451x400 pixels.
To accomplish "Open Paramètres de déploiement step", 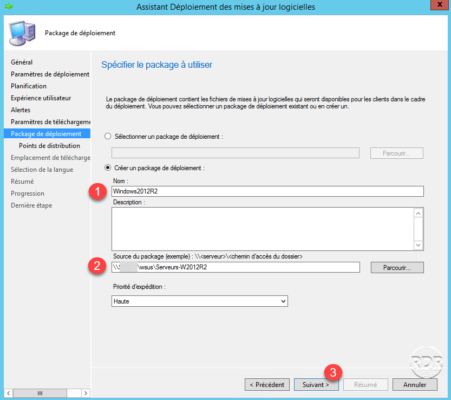I will [x=50, y=74].
